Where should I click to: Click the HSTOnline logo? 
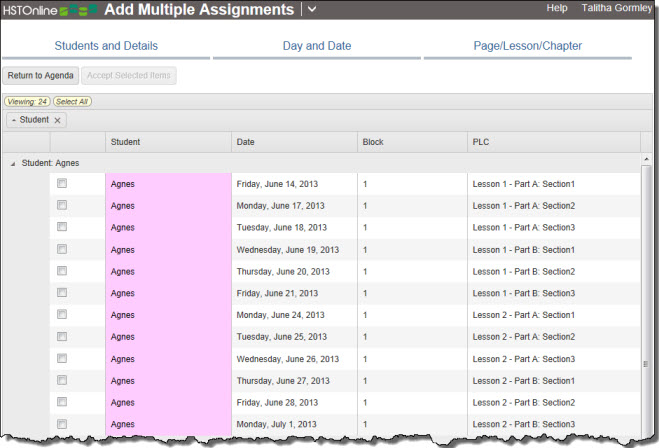(50, 10)
